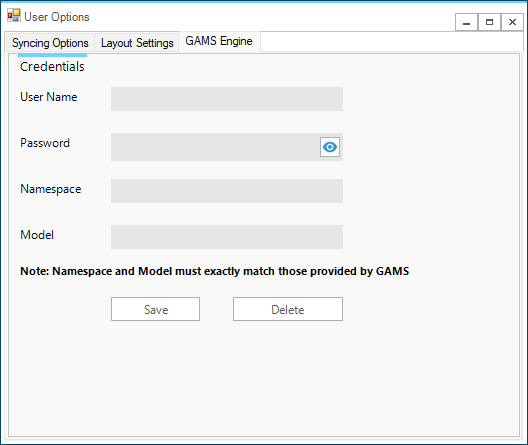
Task: Show password with the eye icon
Action: point(330,147)
